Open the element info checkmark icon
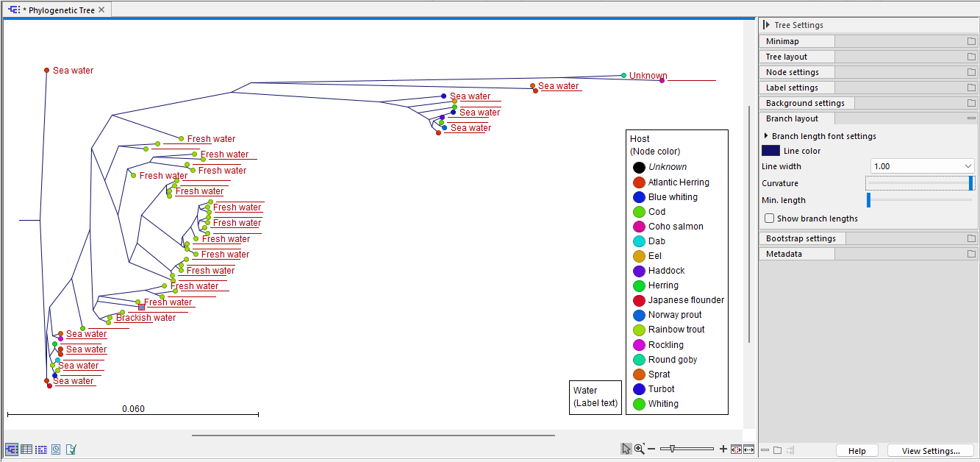This screenshot has width=980, height=462. (71, 449)
